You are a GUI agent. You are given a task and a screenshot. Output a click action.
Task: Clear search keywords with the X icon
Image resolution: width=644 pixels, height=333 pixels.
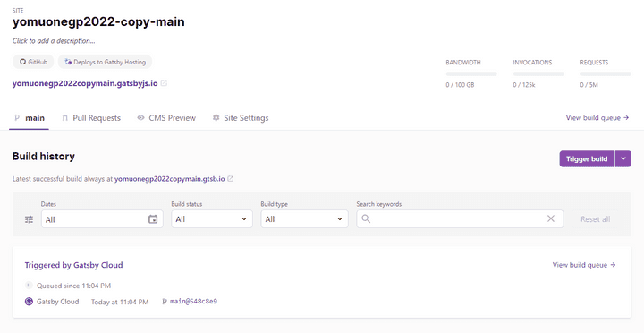point(551,218)
